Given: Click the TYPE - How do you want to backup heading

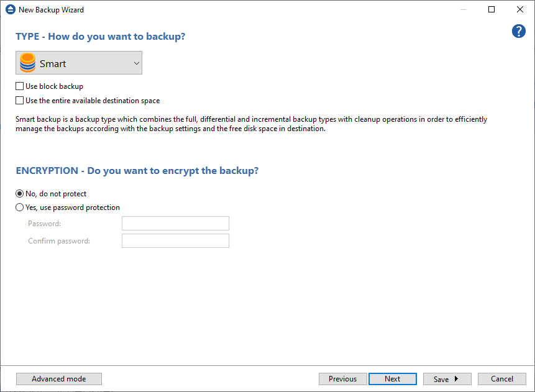Looking at the screenshot, I should click(100, 37).
